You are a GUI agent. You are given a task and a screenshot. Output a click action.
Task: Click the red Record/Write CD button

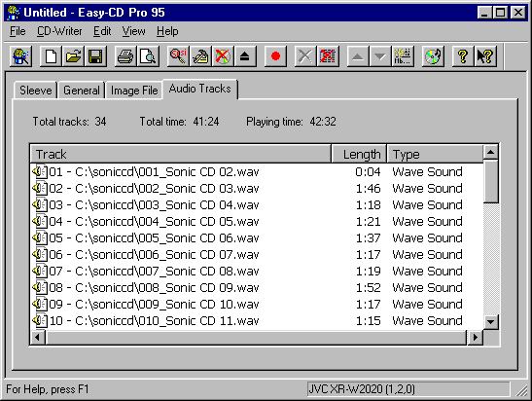click(275, 56)
